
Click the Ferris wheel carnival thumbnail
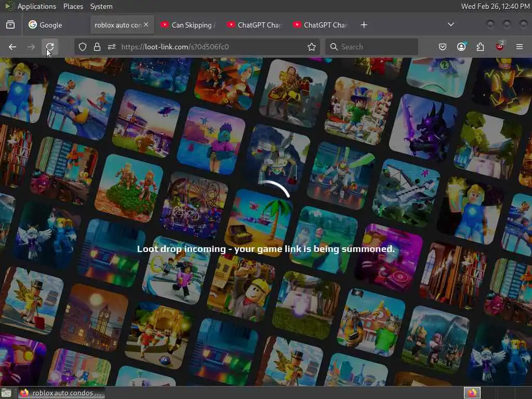(194, 206)
